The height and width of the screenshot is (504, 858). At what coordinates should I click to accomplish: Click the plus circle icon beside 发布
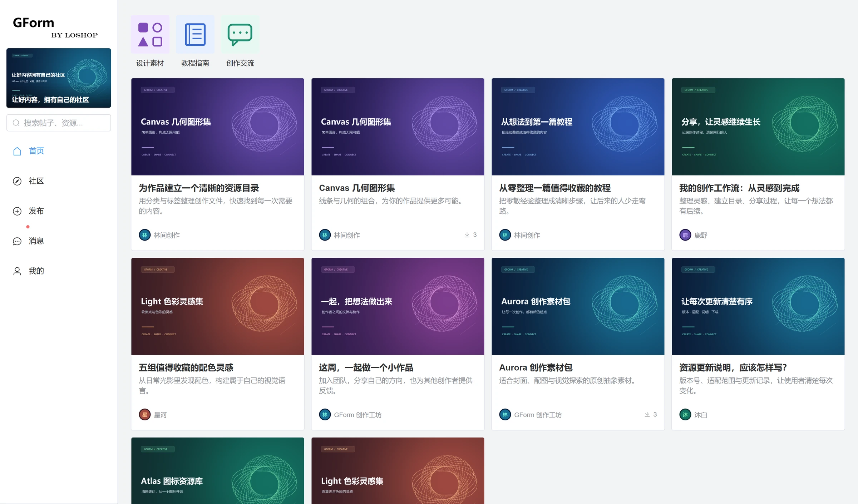[x=17, y=211]
